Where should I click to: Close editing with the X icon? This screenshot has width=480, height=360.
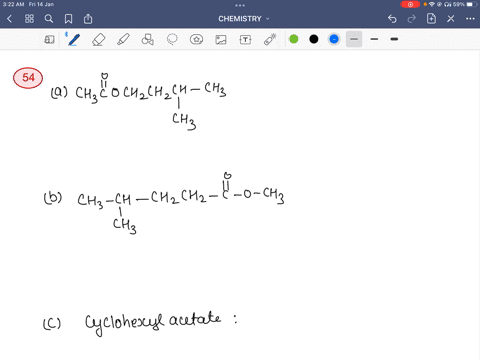(451, 19)
